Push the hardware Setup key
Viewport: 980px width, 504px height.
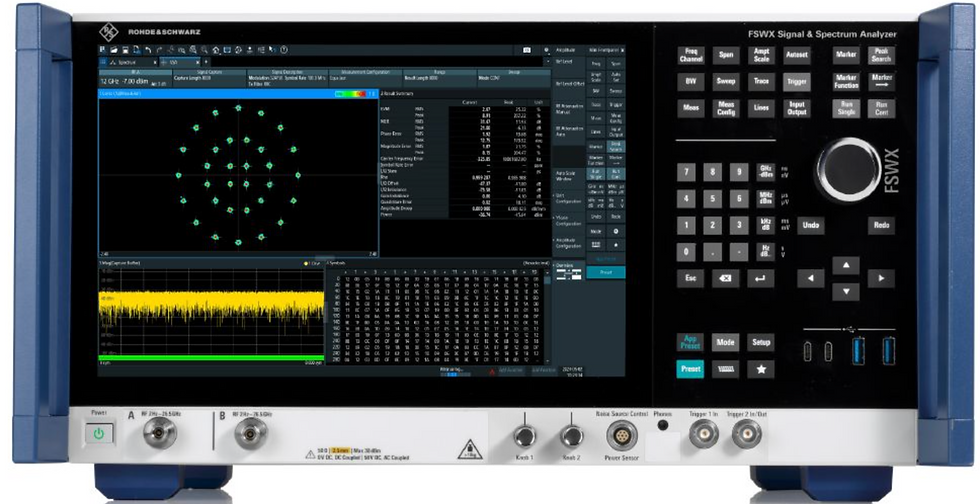[761, 342]
